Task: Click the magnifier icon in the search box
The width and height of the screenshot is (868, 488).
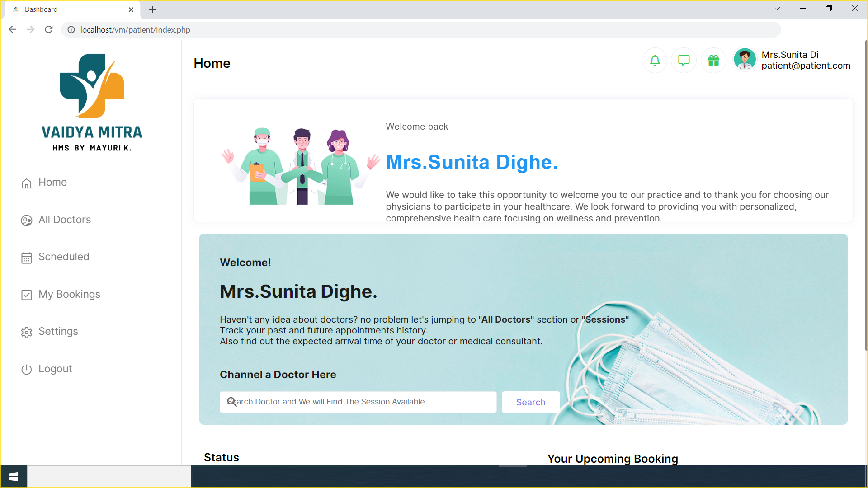Action: 232,402
